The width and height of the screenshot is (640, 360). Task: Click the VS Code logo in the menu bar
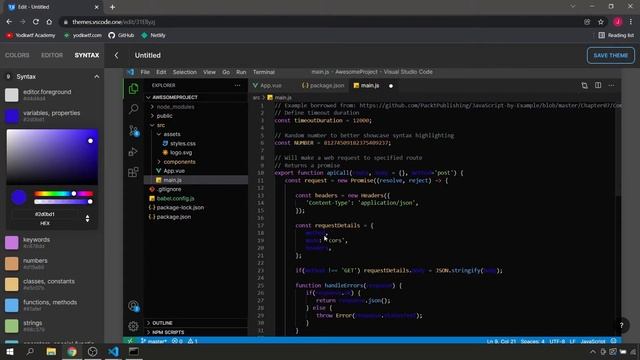(131, 72)
